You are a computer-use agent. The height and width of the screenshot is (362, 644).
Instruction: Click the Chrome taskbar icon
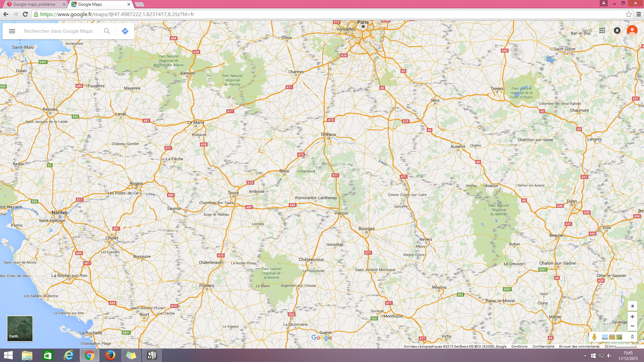click(90, 355)
